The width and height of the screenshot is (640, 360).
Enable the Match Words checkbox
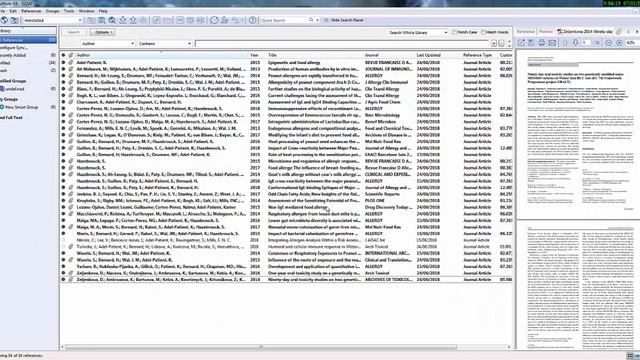click(484, 32)
